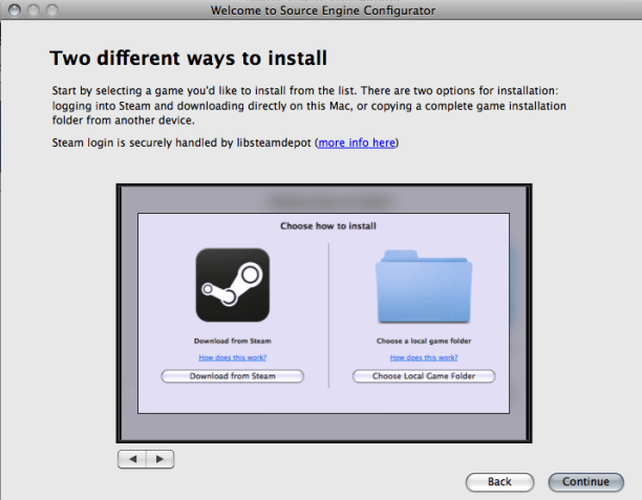
Task: Click the Steam logo icon
Action: (233, 285)
